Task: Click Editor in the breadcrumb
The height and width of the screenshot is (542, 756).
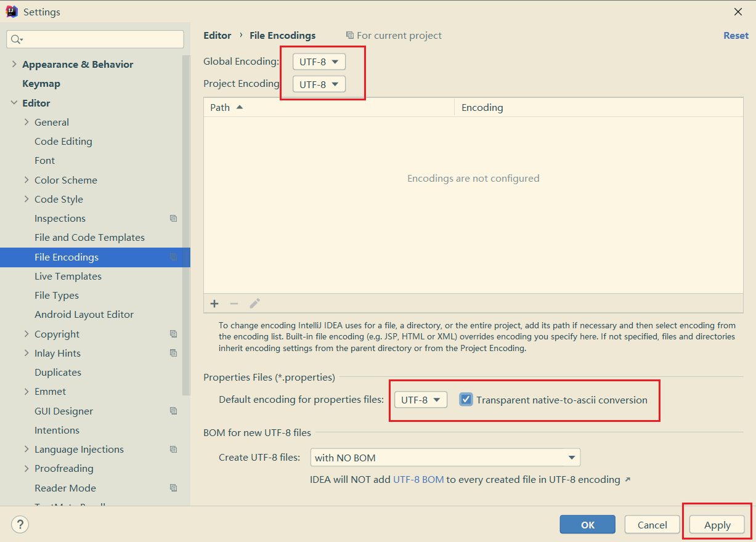Action: [217, 36]
